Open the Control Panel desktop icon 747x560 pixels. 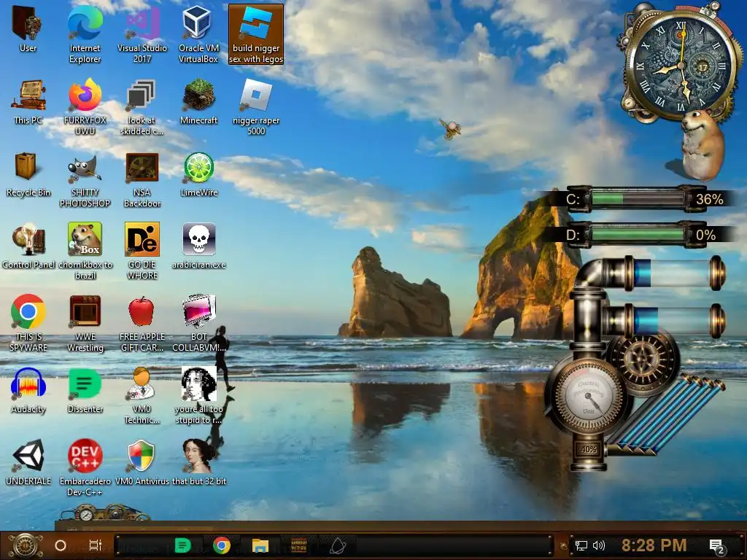(x=28, y=246)
